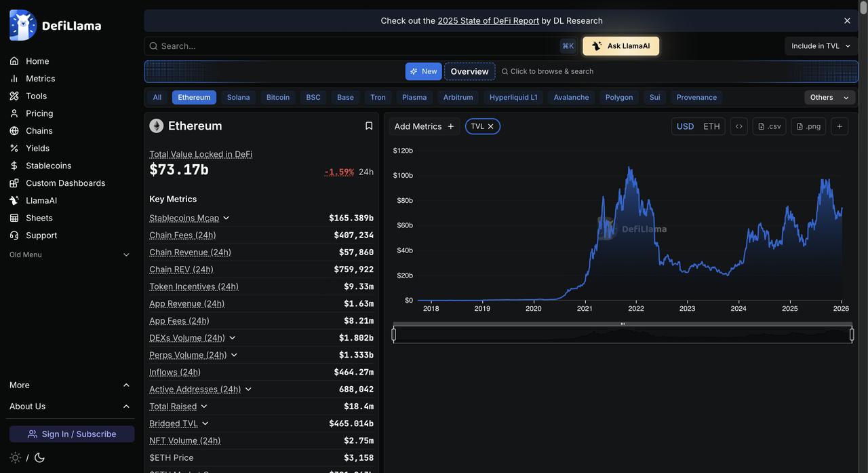Image resolution: width=868 pixels, height=473 pixels.
Task: Open the 2025 State of DeFi Report link
Action: [x=488, y=21]
